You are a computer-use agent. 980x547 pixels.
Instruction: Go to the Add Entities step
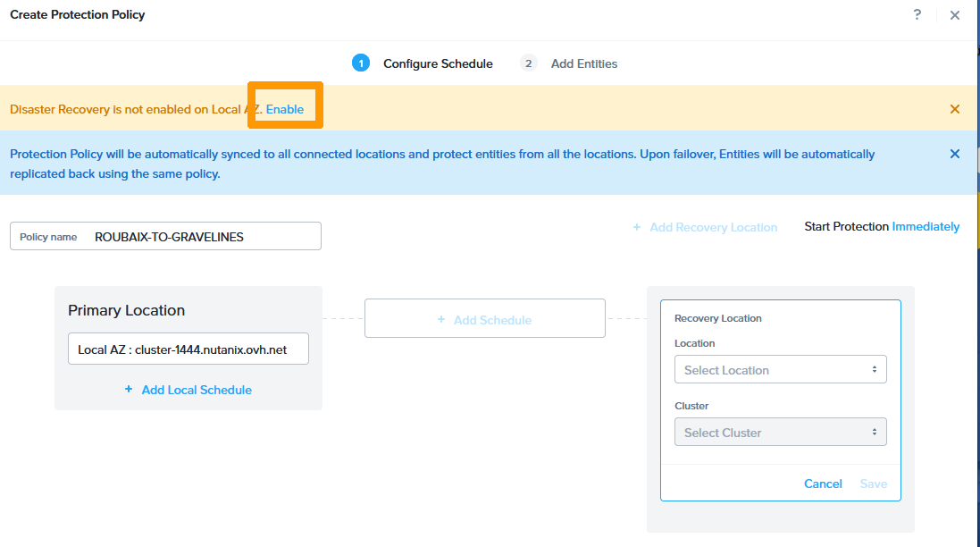[584, 63]
